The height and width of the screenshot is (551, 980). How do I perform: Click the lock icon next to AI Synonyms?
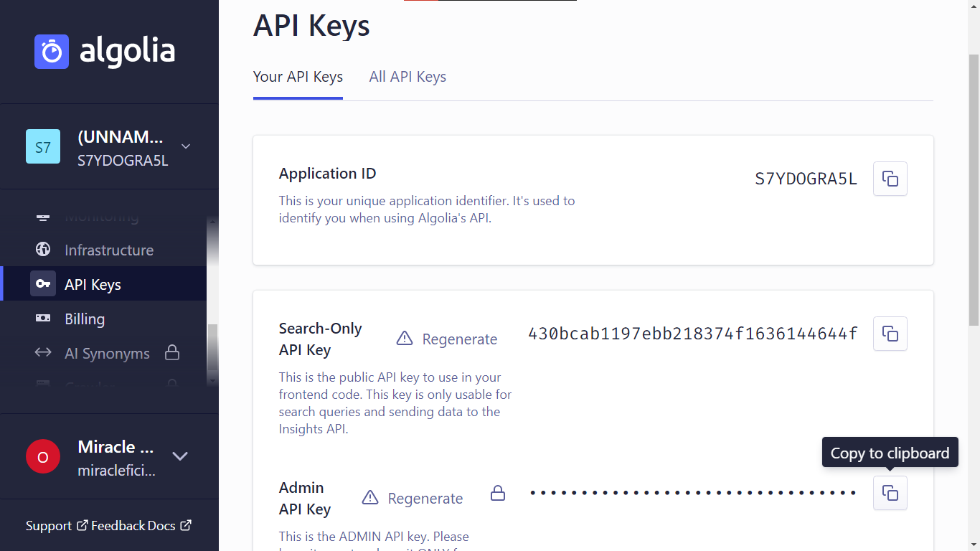172,353
